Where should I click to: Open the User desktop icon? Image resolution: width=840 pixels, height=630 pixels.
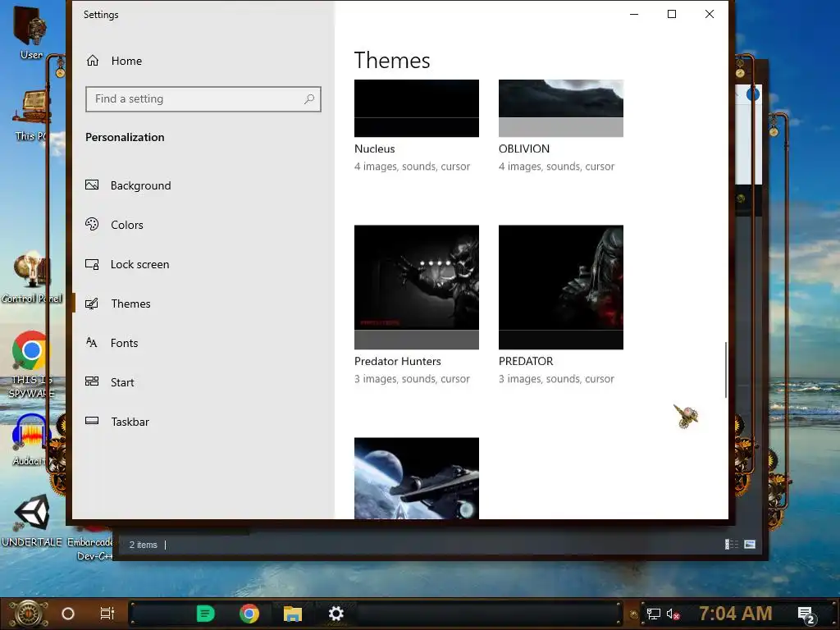click(x=31, y=32)
